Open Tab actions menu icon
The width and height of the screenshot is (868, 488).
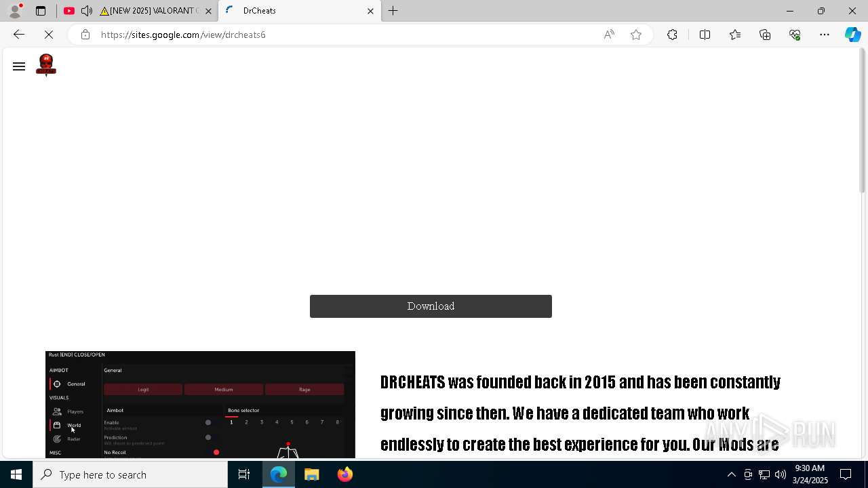pyautogui.click(x=41, y=11)
